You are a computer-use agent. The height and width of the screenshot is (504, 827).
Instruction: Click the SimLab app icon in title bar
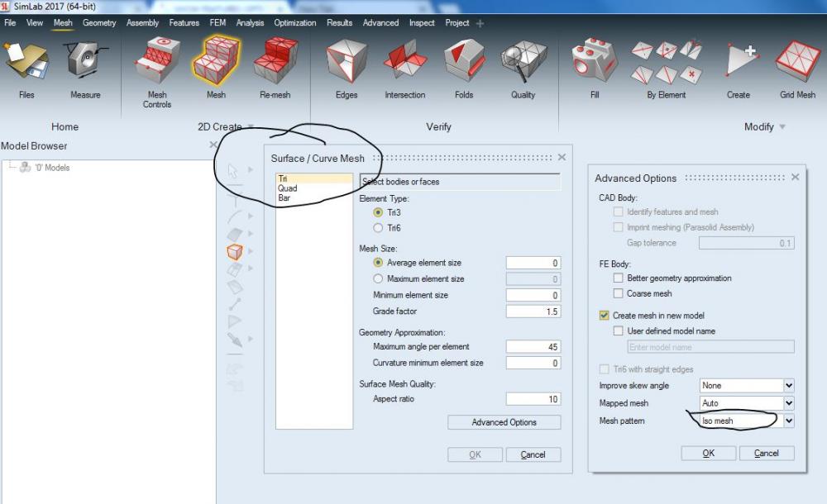(5, 7)
